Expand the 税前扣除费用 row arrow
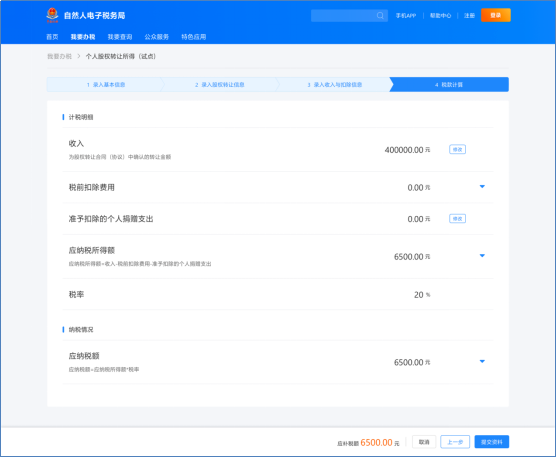Image resolution: width=557 pixels, height=458 pixels. point(482,187)
